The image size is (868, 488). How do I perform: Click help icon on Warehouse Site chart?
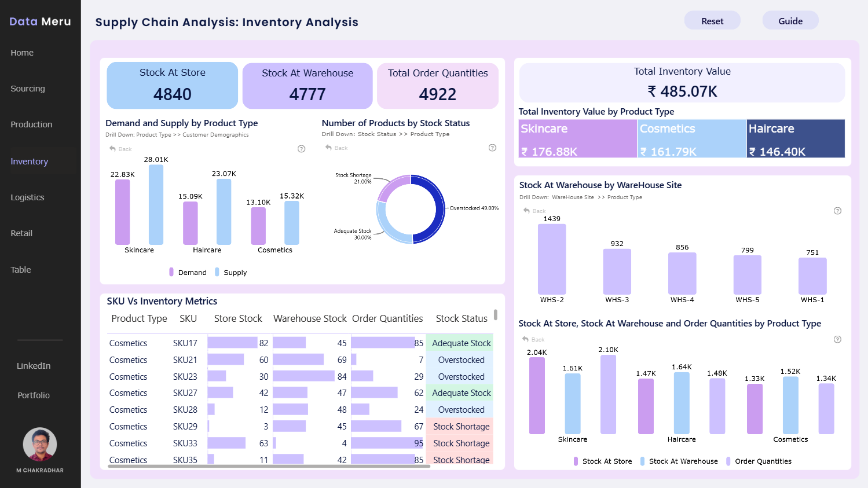837,211
